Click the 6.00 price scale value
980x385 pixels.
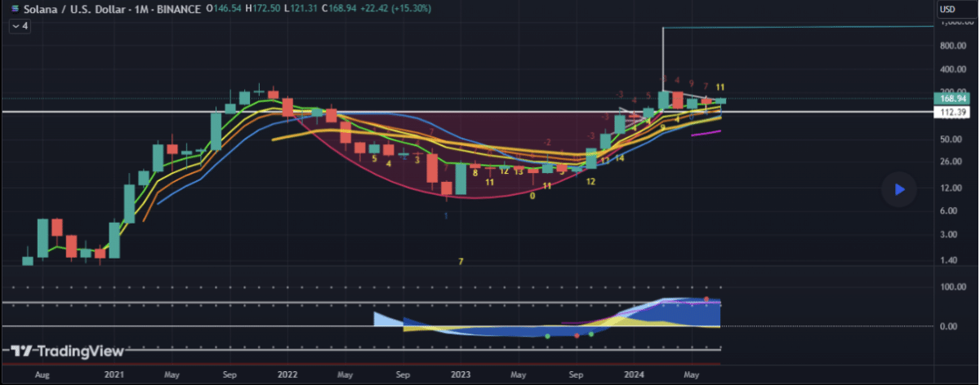949,211
